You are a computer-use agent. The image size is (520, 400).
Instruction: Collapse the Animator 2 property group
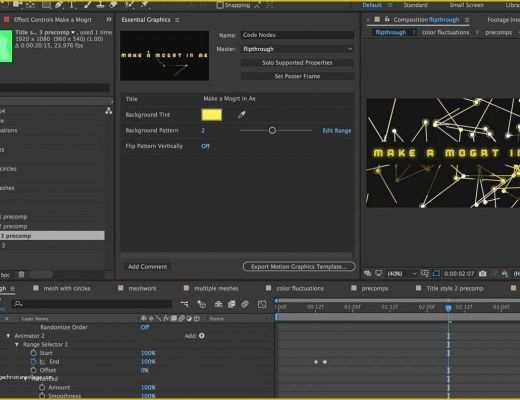8,336
